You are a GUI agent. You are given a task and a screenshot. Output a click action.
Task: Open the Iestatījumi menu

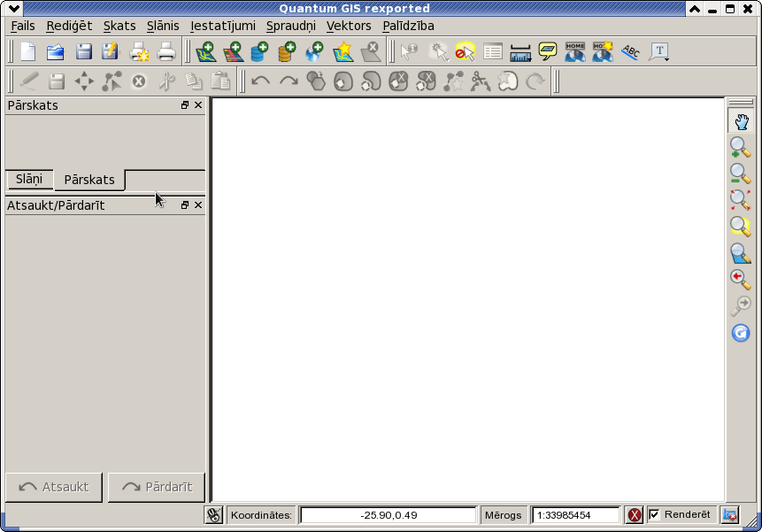click(x=222, y=26)
